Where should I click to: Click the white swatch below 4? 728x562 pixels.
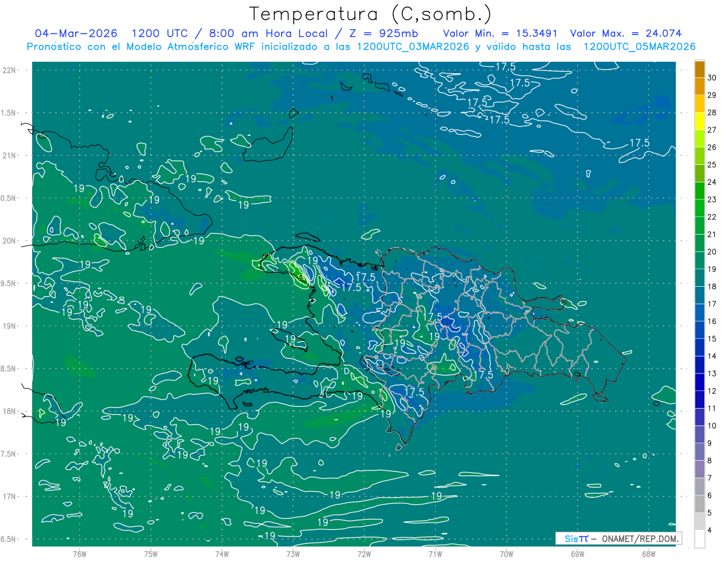699,539
